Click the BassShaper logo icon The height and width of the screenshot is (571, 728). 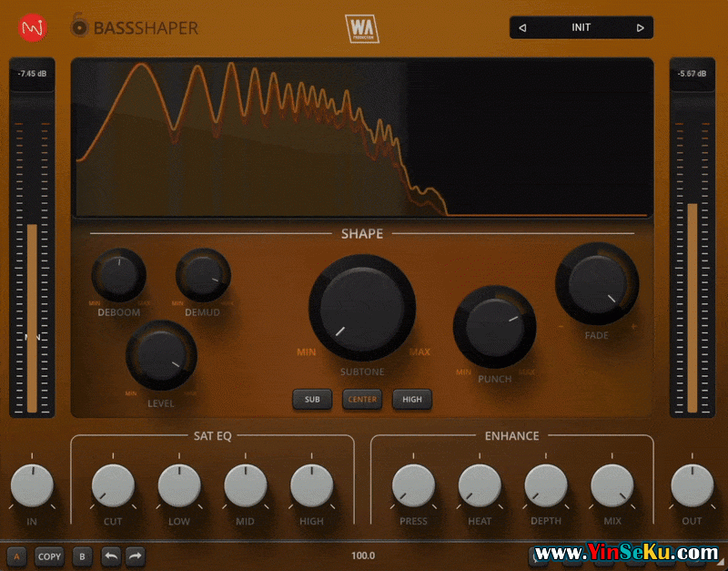(x=80, y=27)
